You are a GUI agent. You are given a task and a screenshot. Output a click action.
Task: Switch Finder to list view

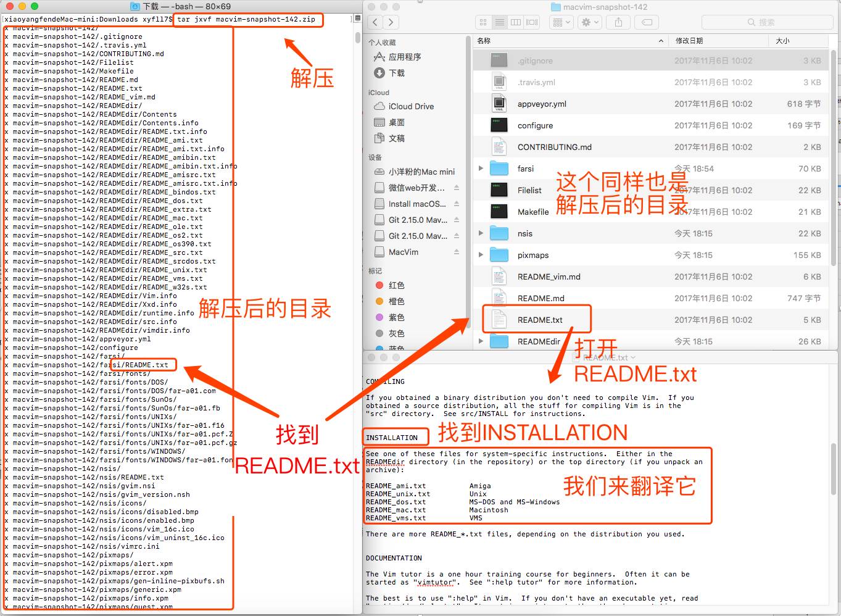click(499, 22)
